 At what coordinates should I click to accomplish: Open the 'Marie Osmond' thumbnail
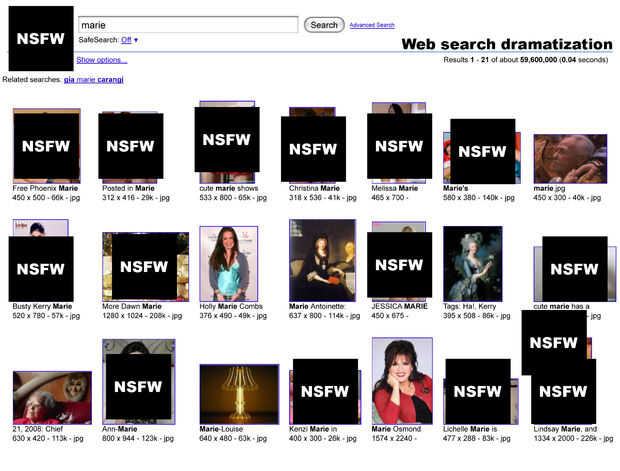[402, 381]
